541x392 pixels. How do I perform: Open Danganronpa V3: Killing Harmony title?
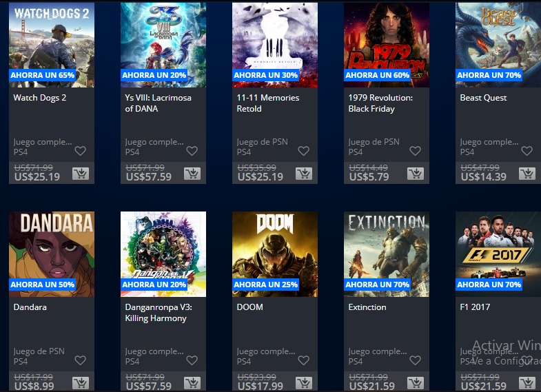tap(159, 313)
